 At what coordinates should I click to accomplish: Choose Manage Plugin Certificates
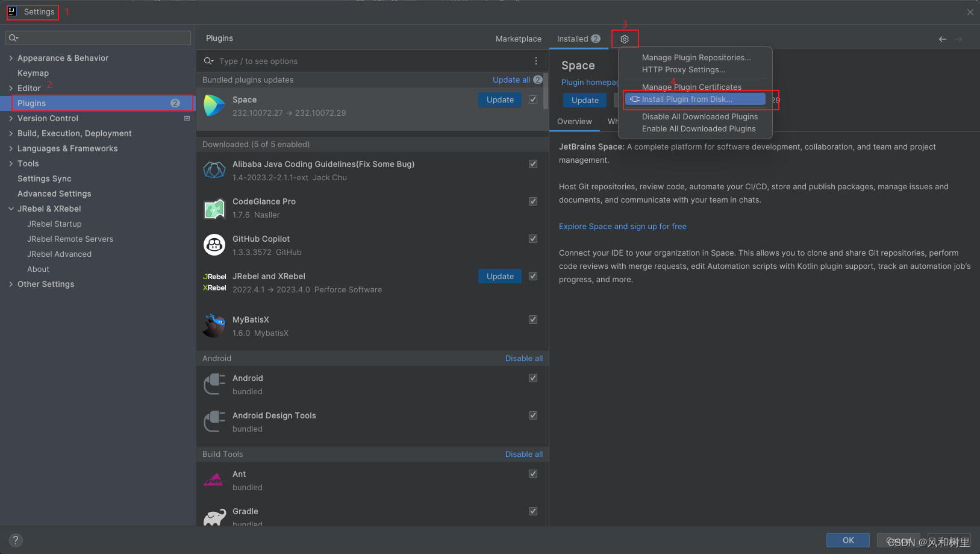click(x=691, y=87)
